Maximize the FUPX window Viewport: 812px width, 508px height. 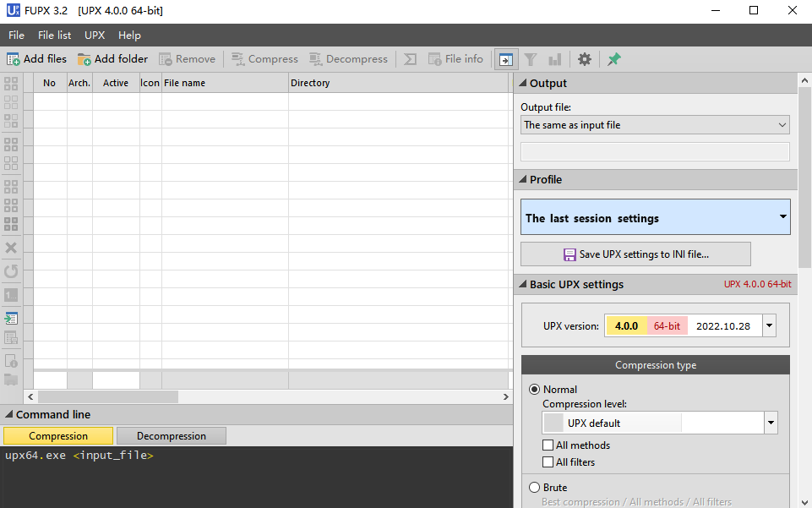[754, 10]
